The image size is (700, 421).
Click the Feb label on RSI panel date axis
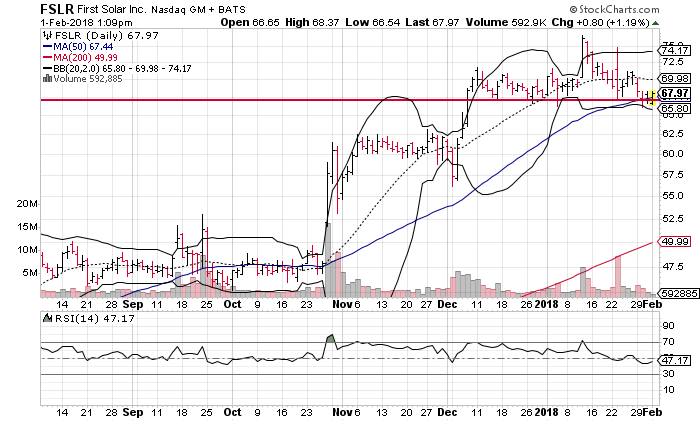pos(653,413)
